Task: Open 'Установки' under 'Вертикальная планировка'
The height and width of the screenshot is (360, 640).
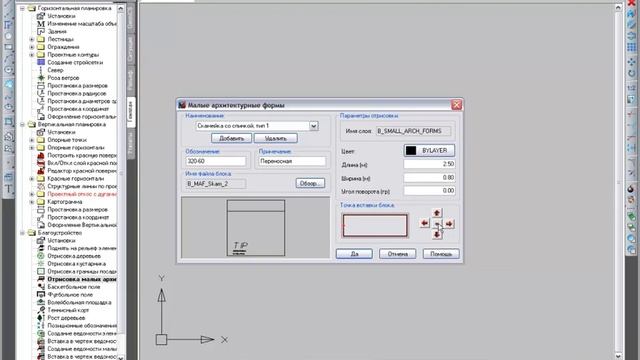Action: pos(61,132)
